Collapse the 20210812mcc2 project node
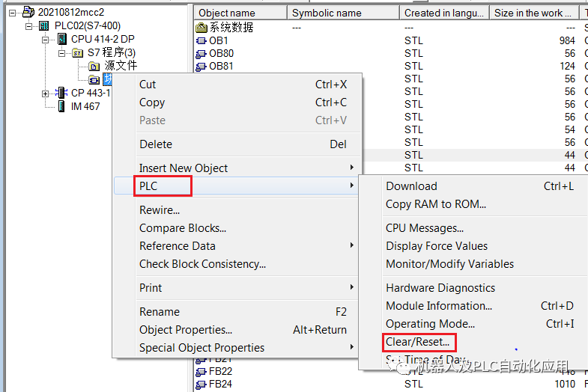 point(13,13)
